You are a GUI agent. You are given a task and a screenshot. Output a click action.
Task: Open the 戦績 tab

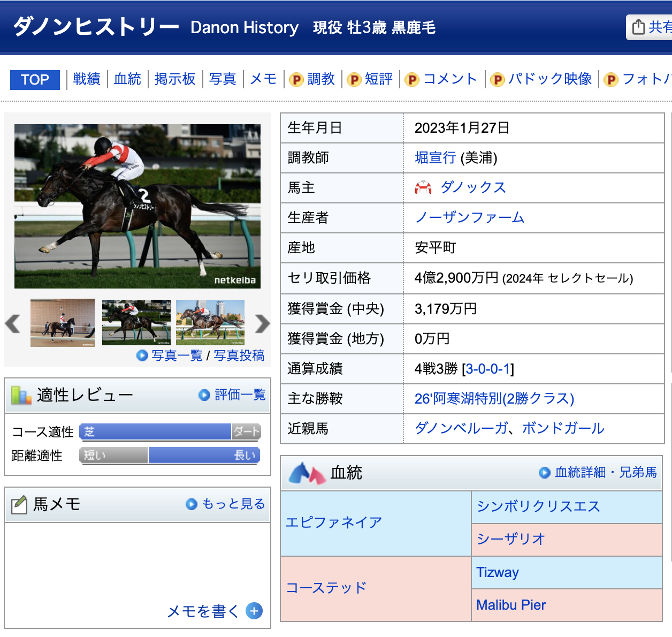tap(87, 79)
